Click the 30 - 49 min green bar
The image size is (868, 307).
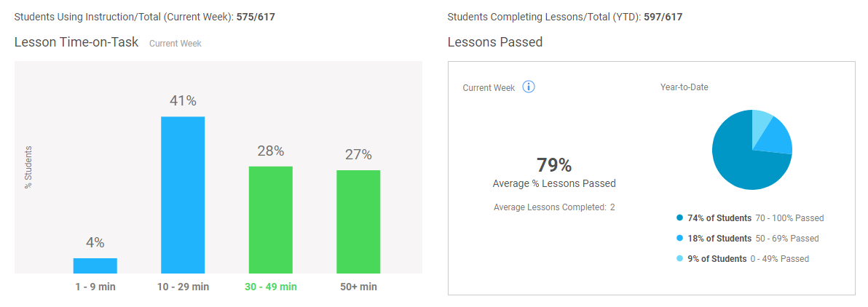(x=271, y=220)
